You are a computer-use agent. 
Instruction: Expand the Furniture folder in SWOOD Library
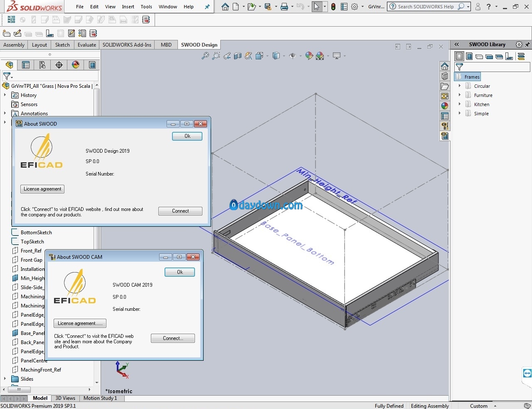[460, 95]
